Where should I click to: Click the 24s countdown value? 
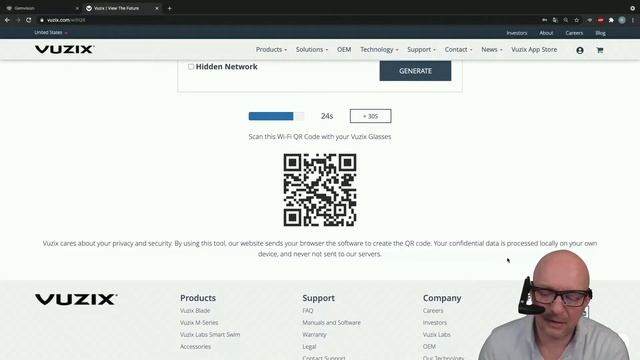327,116
